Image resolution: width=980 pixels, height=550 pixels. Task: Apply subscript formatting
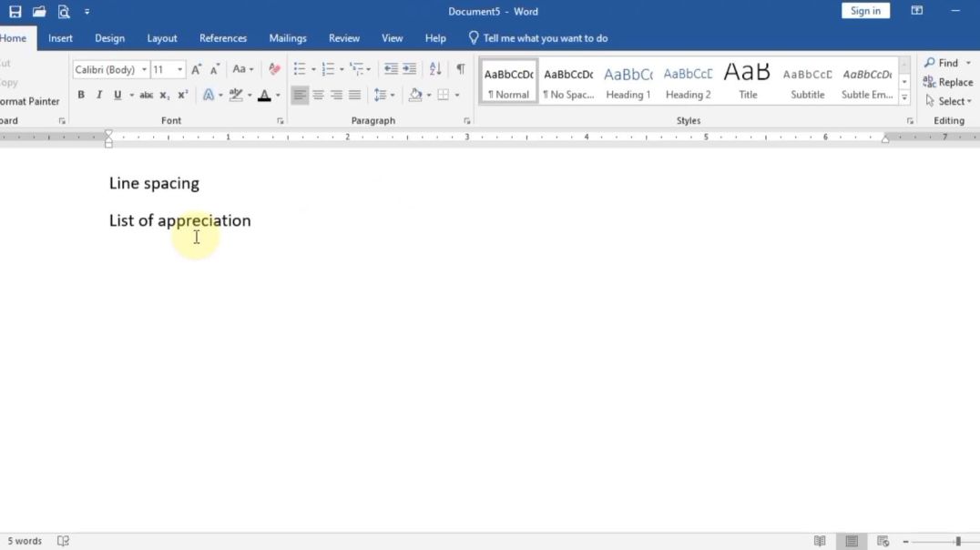tap(165, 95)
